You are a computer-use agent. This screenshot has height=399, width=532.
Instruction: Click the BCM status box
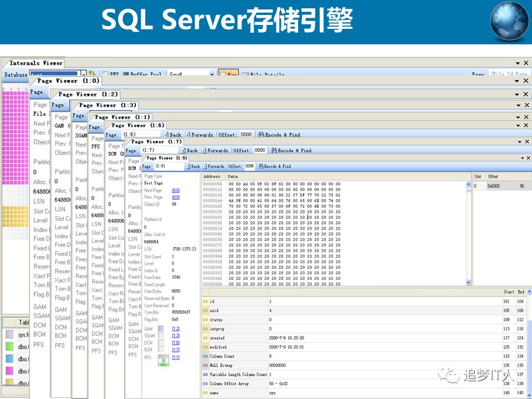click(161, 350)
